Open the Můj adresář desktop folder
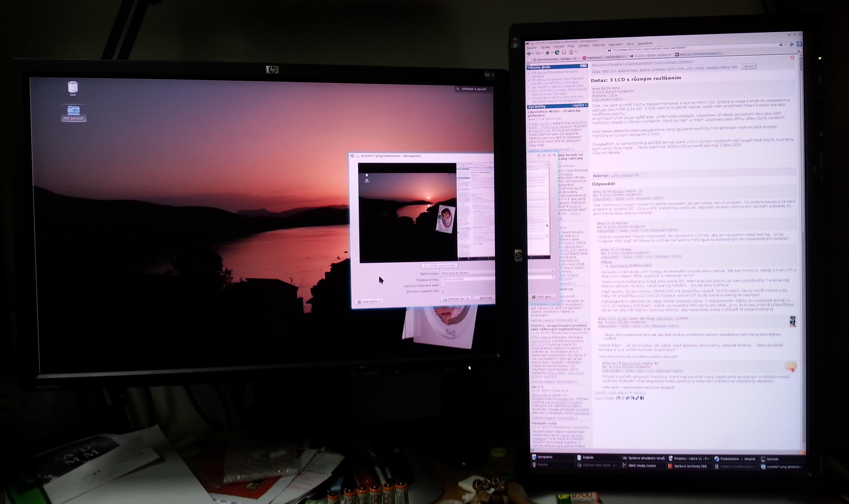Viewport: 849px width, 504px height. [73, 113]
